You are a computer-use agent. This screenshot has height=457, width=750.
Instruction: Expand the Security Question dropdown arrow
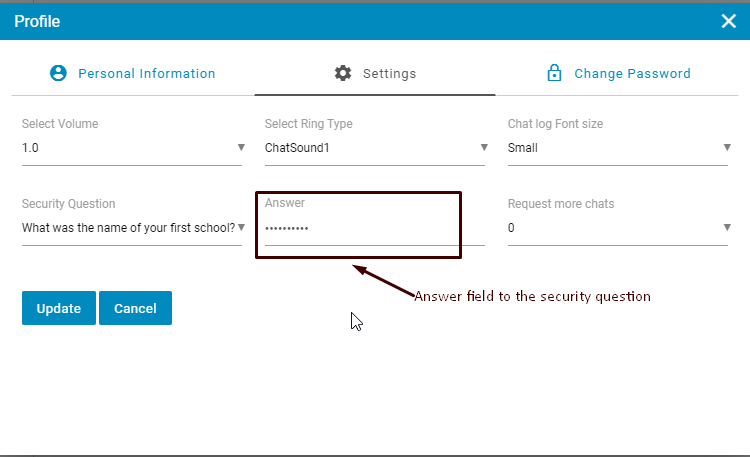point(240,227)
